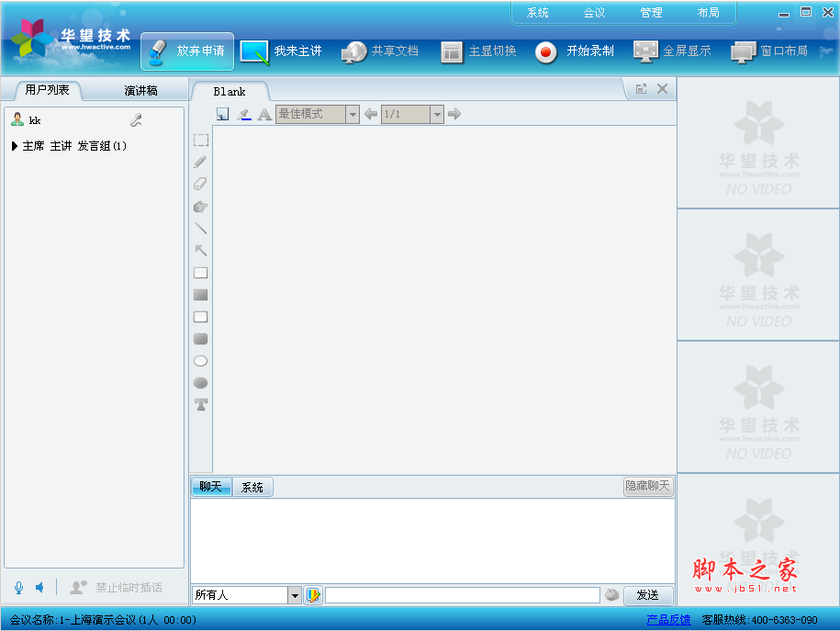Select the filled rectangle tool

[201, 295]
